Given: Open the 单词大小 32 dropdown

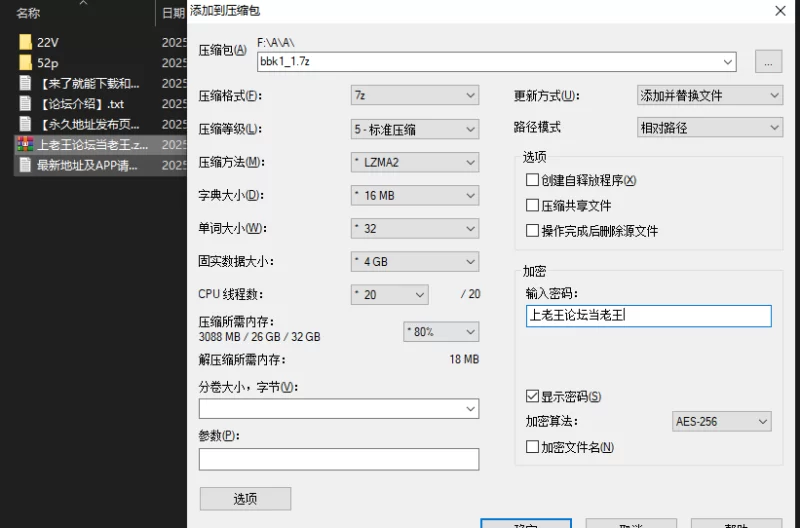Looking at the screenshot, I should click(x=415, y=229).
